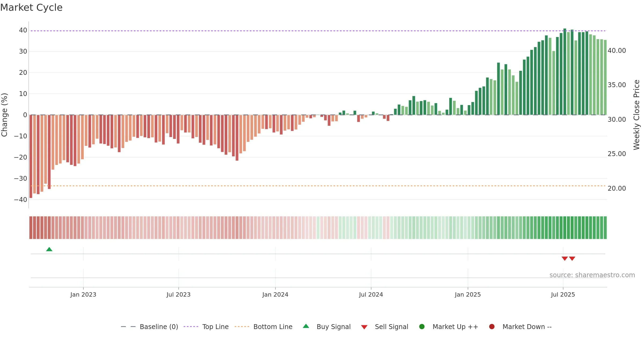Image resolution: width=644 pixels, height=362 pixels.
Task: Click the purple dotted Top Line legend swatch
Action: pyautogui.click(x=191, y=327)
